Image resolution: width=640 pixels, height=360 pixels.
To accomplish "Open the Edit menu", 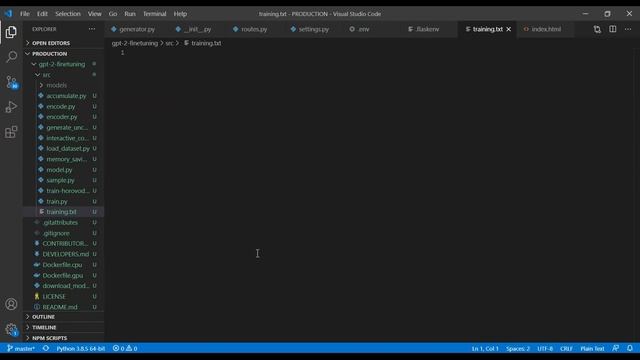I will click(42, 14).
